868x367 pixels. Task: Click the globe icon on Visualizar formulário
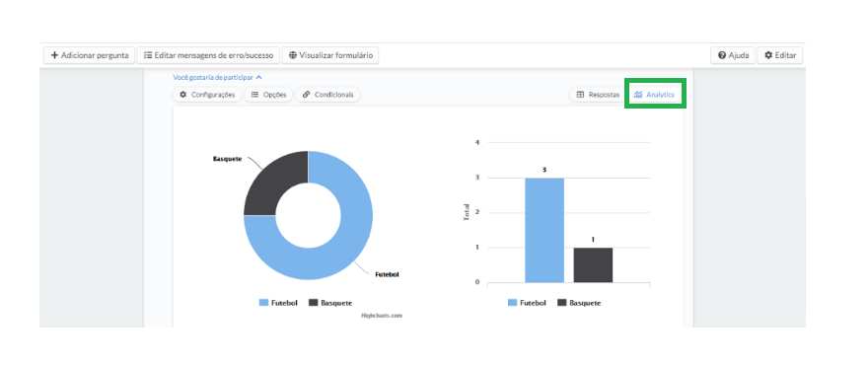tap(293, 55)
